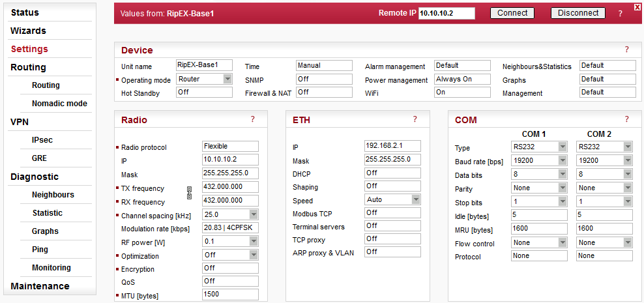The image size is (644, 303).
Task: Open the Wizards menu
Action: pyautogui.click(x=28, y=31)
